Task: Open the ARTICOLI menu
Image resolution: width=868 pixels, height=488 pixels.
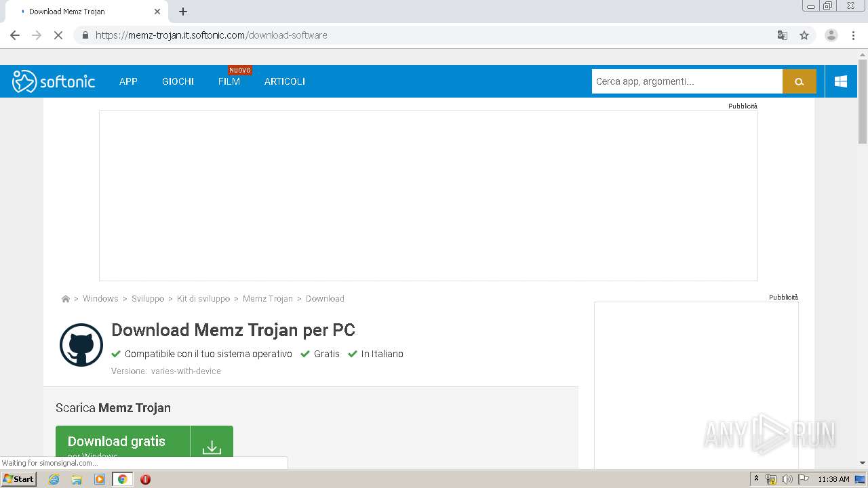Action: [285, 81]
